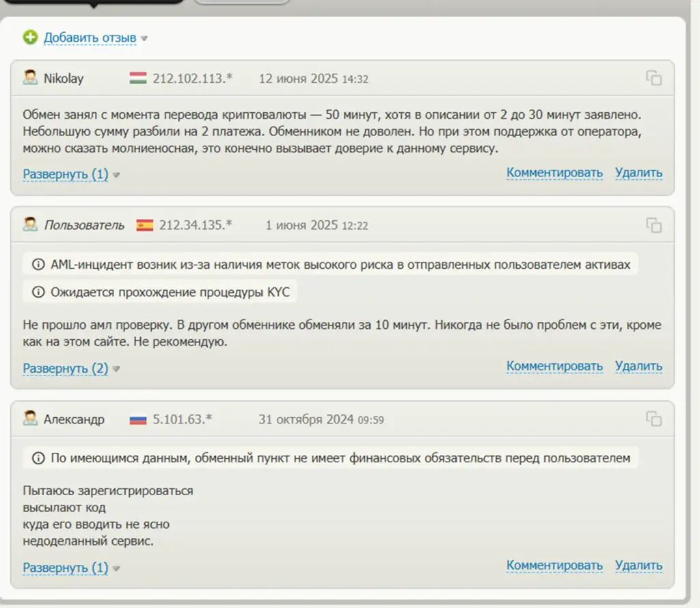Open the Добавить отзыв link
This screenshot has width=700, height=608.
(90, 38)
